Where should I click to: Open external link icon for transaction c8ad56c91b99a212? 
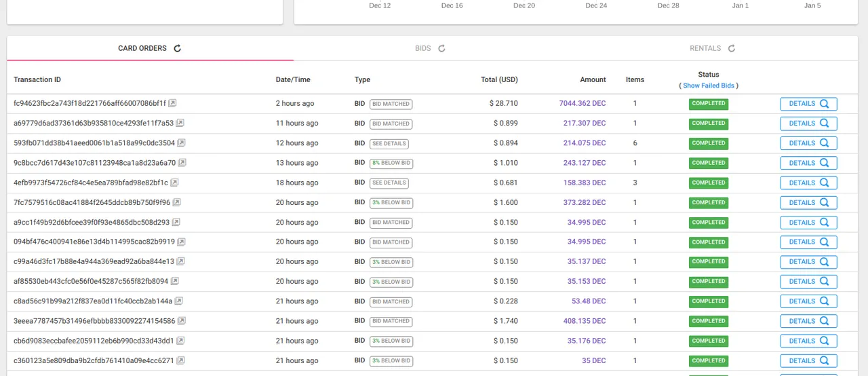tap(179, 301)
